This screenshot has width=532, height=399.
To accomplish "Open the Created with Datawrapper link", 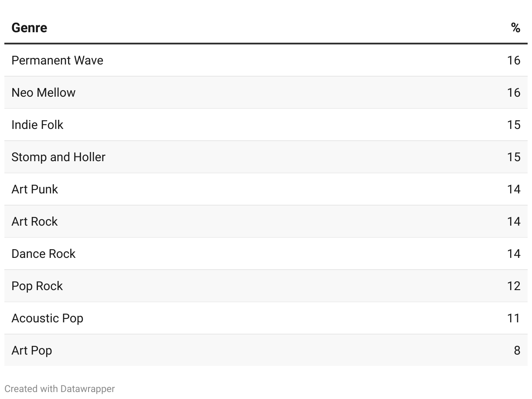I will coord(60,389).
